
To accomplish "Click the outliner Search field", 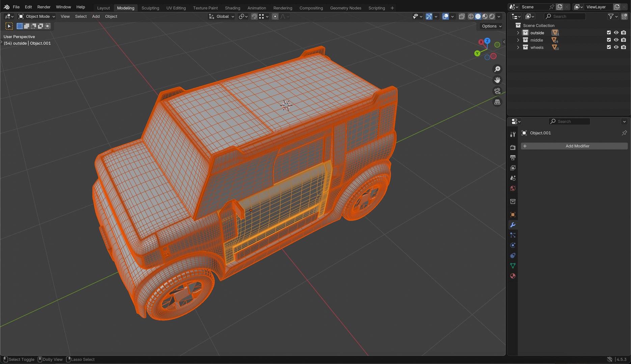I will tap(565, 16).
